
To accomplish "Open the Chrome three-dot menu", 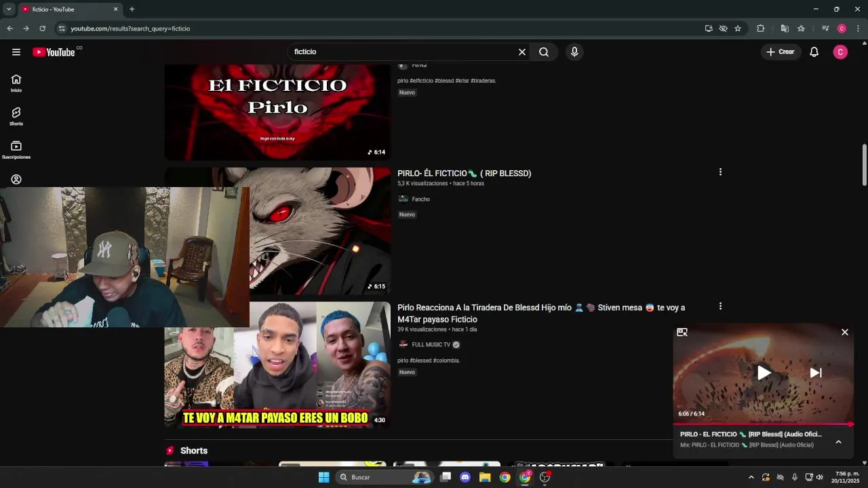I will (x=858, y=28).
